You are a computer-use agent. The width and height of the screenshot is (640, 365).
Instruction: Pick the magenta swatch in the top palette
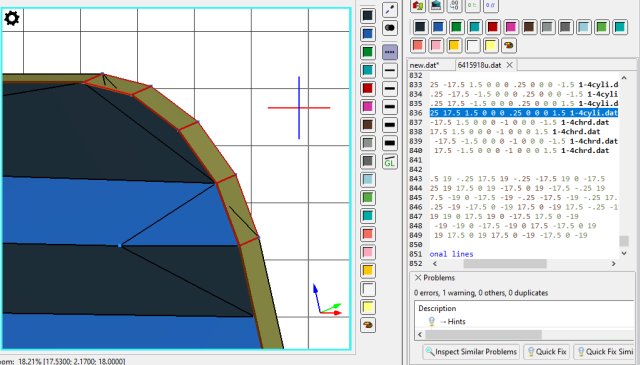pos(511,27)
